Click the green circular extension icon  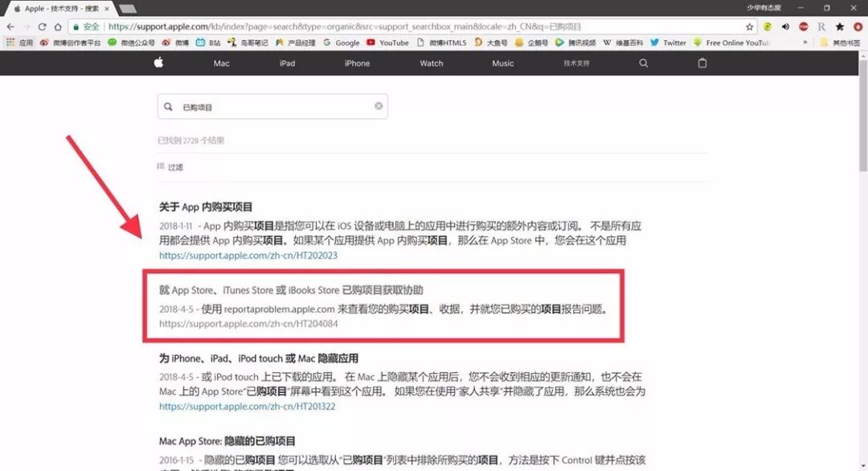pyautogui.click(x=768, y=27)
